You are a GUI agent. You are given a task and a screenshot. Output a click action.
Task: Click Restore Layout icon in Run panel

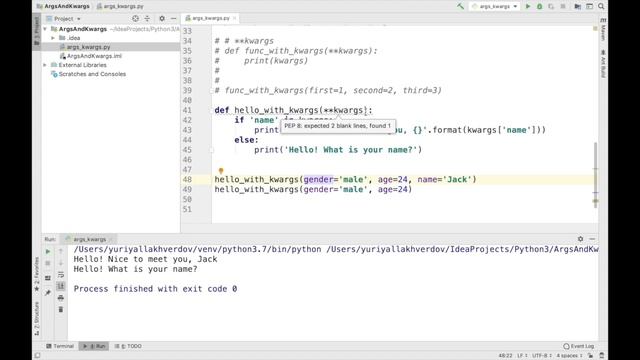point(48,278)
